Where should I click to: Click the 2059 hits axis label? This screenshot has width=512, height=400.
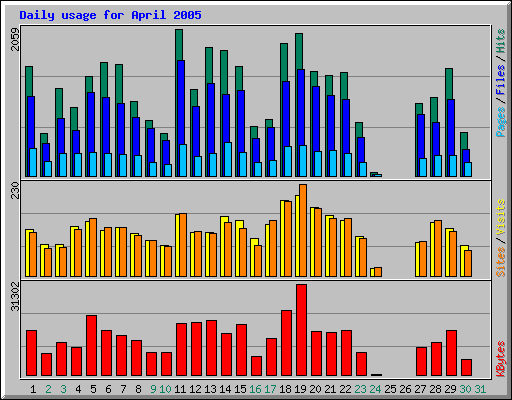click(15, 39)
